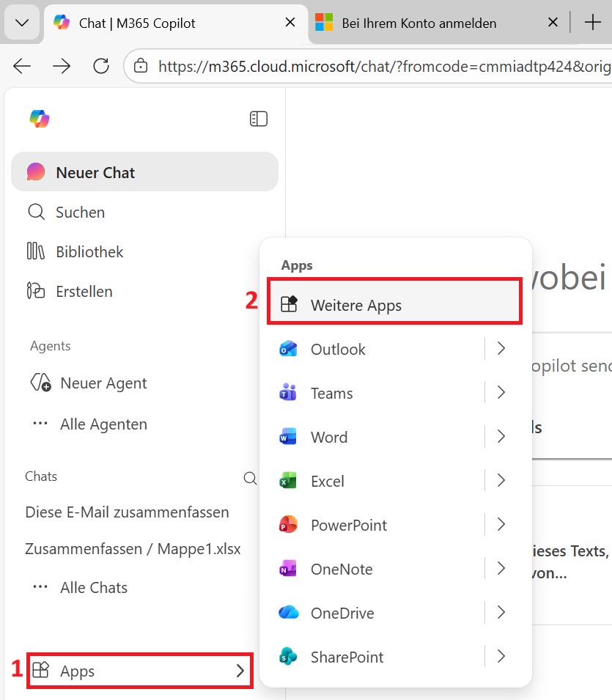The width and height of the screenshot is (612, 700).
Task: Search chats using the magnifier icon
Action: click(250, 479)
